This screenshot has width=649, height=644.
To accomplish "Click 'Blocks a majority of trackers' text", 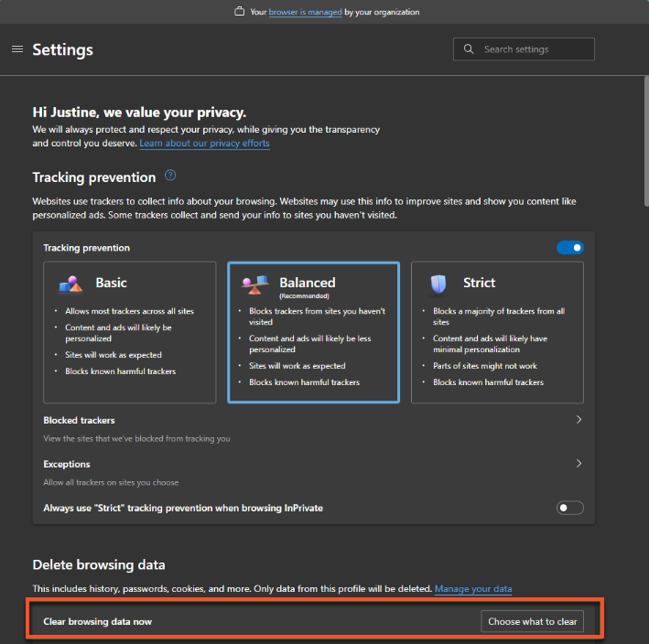I will (x=499, y=317).
